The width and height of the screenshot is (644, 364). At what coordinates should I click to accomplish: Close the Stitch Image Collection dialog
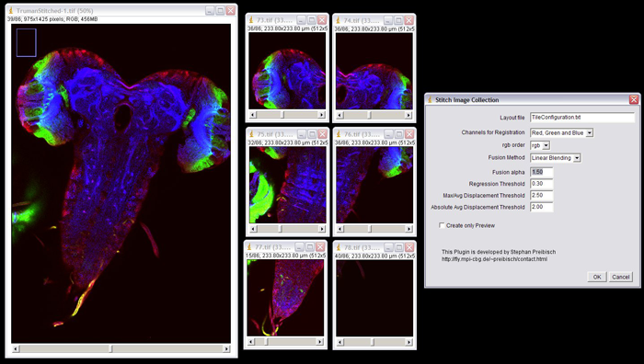[x=634, y=99]
